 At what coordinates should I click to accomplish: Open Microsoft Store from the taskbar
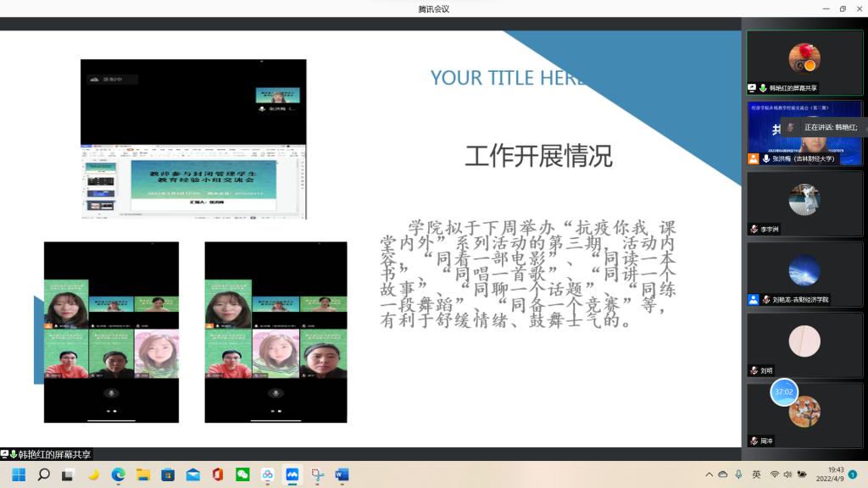(168, 474)
